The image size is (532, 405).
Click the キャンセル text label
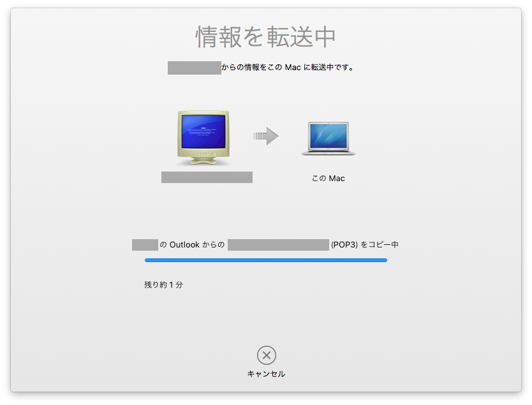pos(267,374)
